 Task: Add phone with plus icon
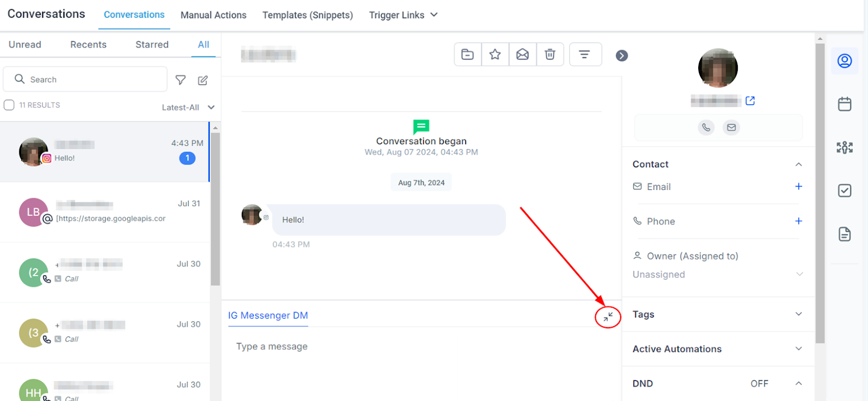[799, 221]
